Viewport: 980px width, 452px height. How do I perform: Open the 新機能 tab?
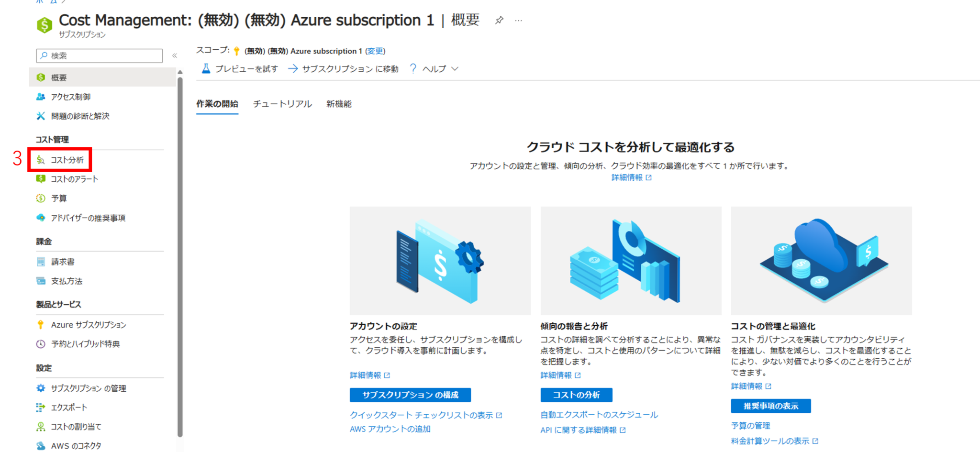[x=339, y=104]
